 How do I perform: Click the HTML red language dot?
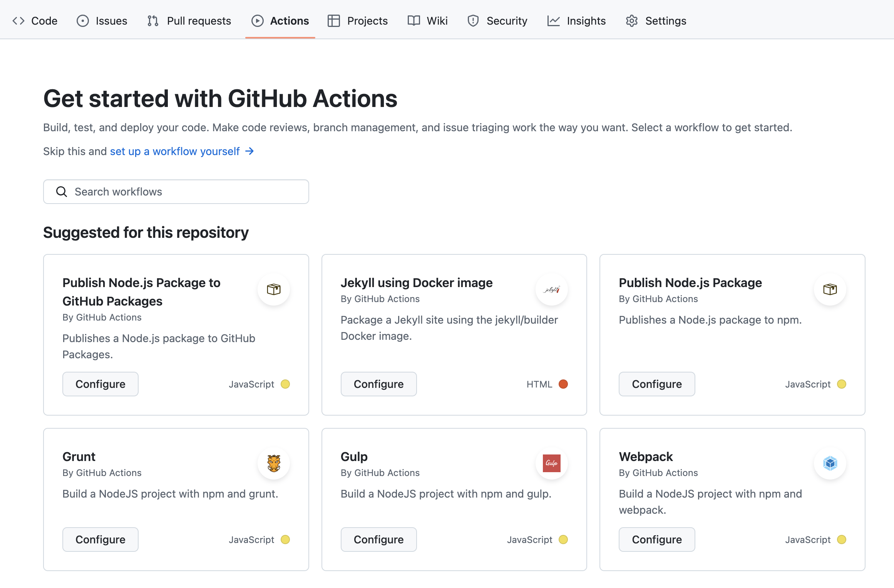click(x=563, y=384)
